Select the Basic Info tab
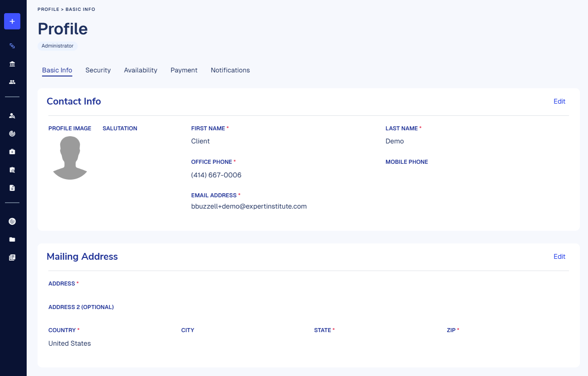This screenshot has height=376, width=588. (57, 70)
